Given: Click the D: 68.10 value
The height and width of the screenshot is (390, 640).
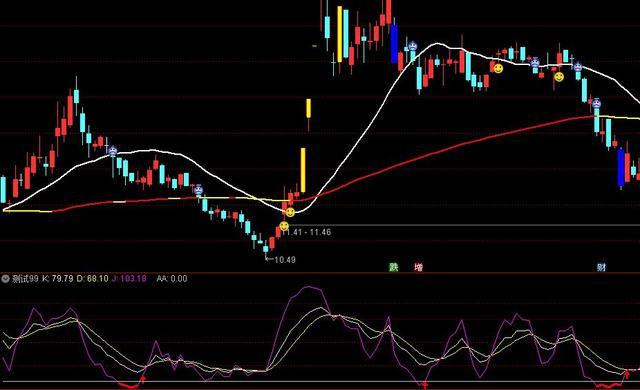Looking at the screenshot, I should (93, 279).
